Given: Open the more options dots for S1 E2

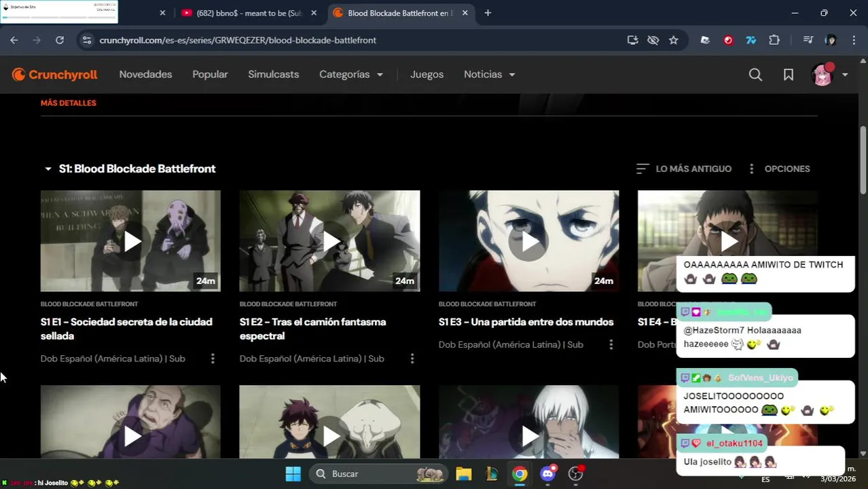Looking at the screenshot, I should 412,359.
